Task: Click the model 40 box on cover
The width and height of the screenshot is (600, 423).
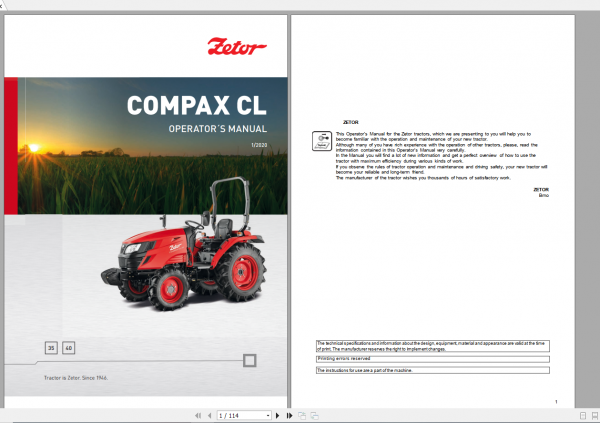Action: 68,348
